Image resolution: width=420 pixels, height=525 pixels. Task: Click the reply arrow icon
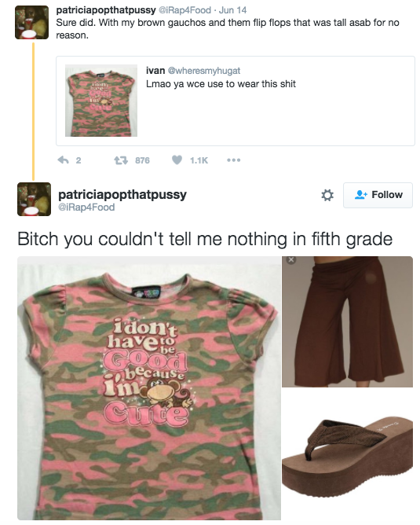pos(64,160)
